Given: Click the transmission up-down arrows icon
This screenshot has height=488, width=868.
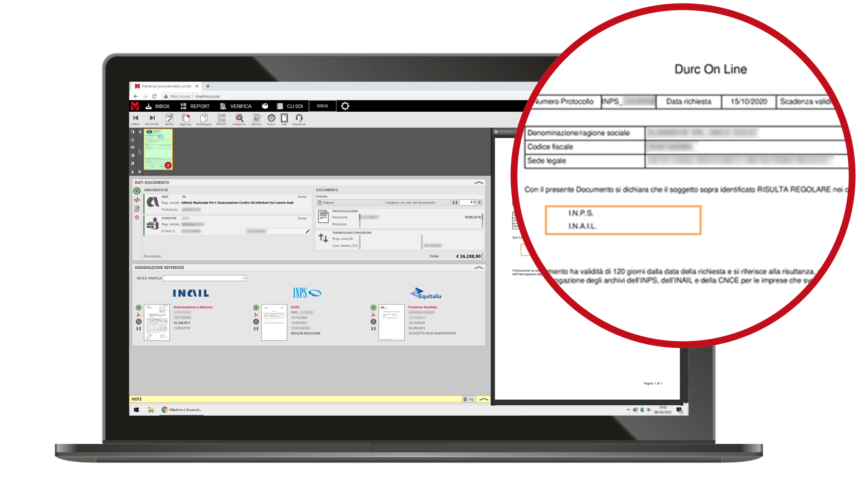Looking at the screenshot, I should pyautogui.click(x=323, y=238).
